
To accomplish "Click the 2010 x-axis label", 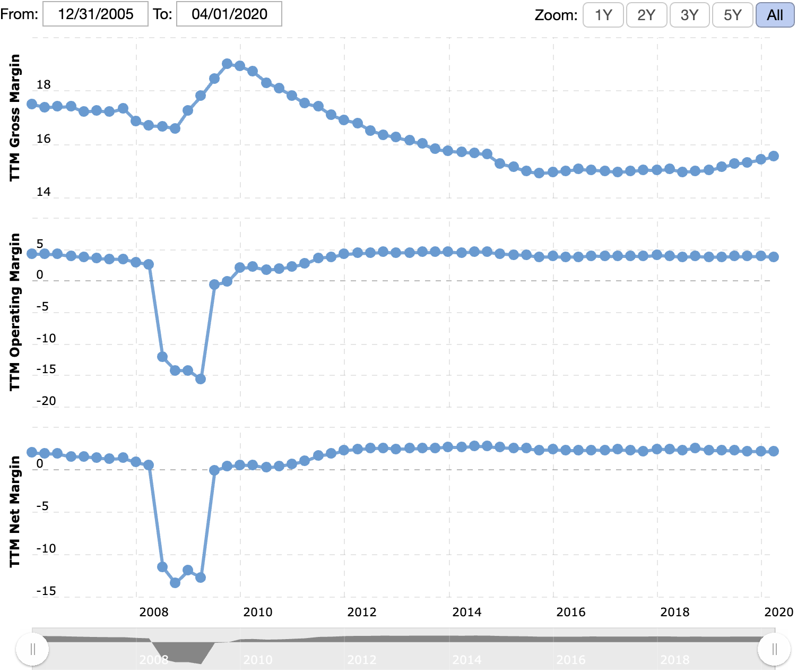I will pos(257,612).
